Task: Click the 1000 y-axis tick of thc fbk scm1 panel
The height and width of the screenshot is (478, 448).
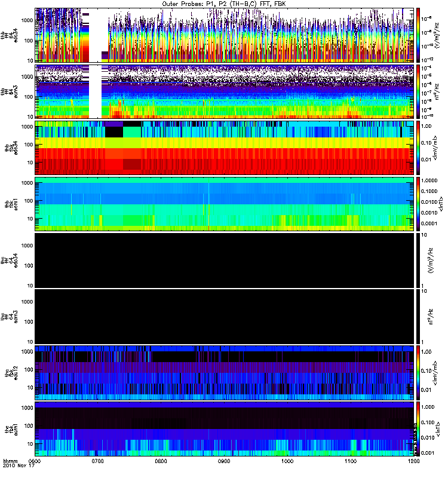Action: point(27,408)
